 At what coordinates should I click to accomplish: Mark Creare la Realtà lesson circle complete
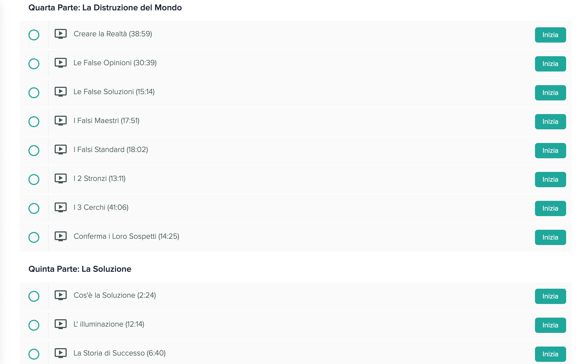click(34, 35)
